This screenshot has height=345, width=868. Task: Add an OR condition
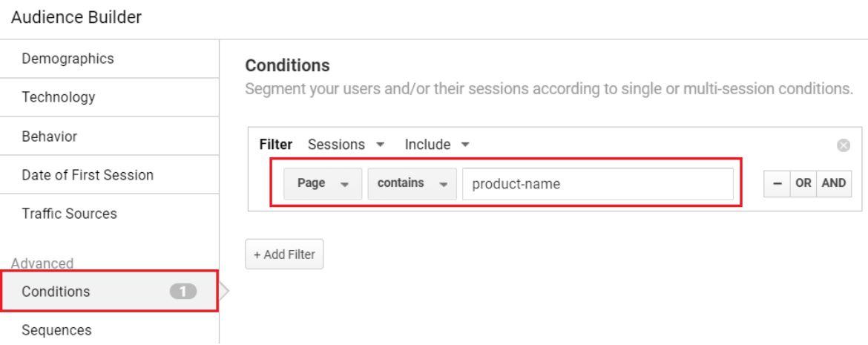pos(803,184)
